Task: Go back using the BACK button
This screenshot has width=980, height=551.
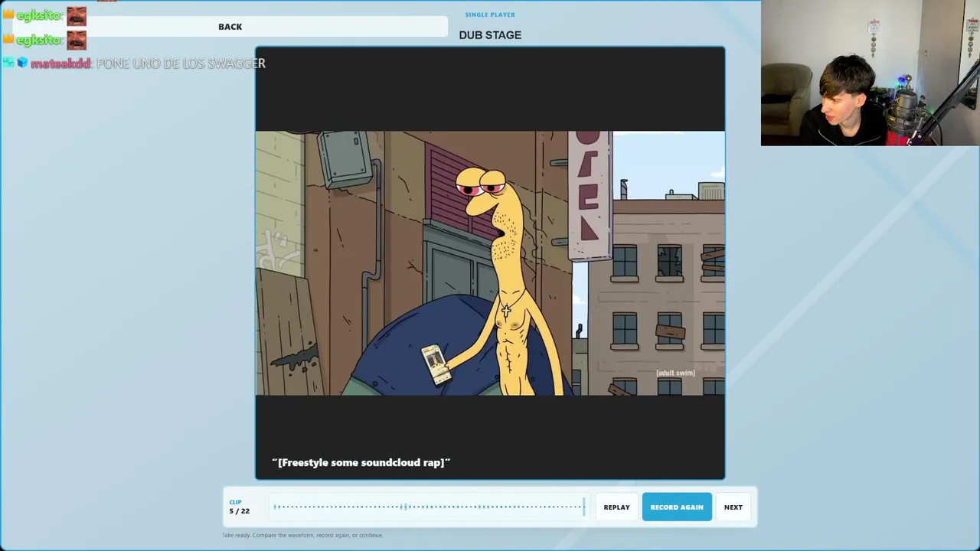Action: [x=230, y=27]
